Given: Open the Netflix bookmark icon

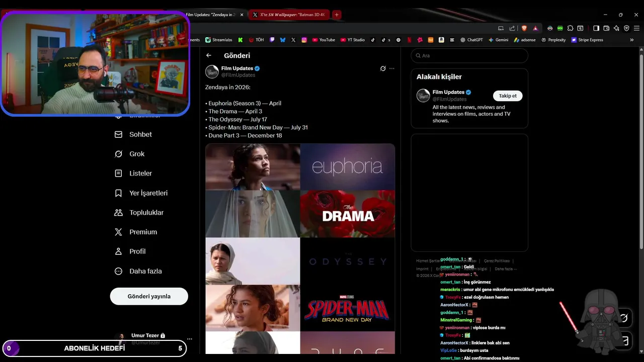Looking at the screenshot, I should 409,40.
